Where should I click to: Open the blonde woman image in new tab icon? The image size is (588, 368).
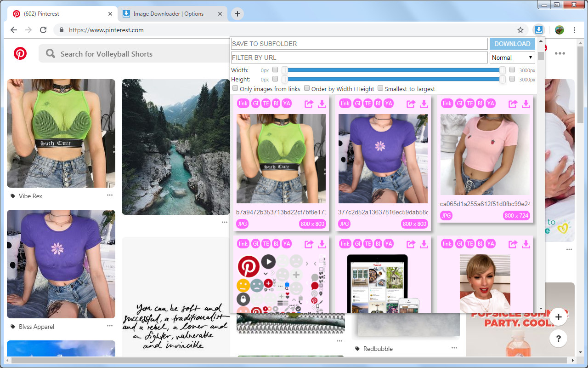(x=513, y=244)
